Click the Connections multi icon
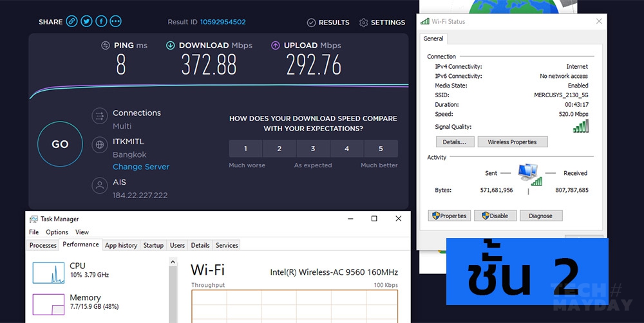This screenshot has width=644, height=323. point(99,116)
